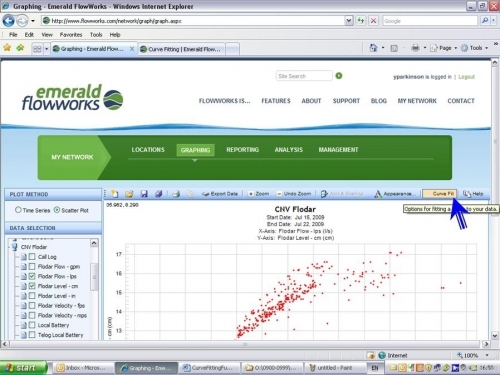Open the Tools toolbar dropdown

(486, 48)
